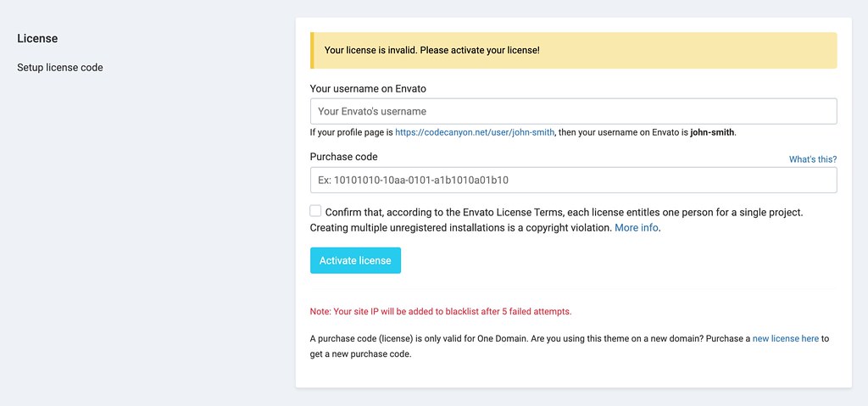This screenshot has height=406, width=868.
Task: Tick the Envato License Terms confirmation checkbox
Action: point(315,211)
